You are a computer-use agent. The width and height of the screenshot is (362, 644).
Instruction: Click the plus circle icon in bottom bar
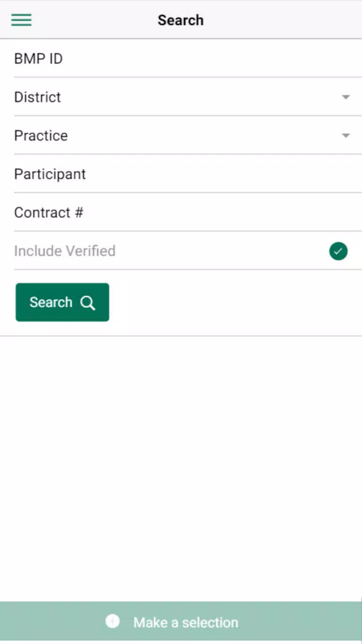pyautogui.click(x=113, y=622)
